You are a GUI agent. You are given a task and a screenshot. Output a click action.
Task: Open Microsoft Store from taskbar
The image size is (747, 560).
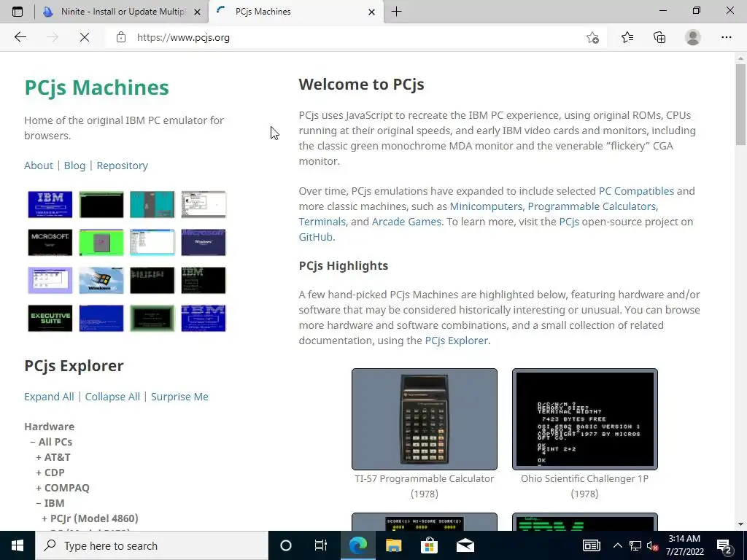(429, 545)
